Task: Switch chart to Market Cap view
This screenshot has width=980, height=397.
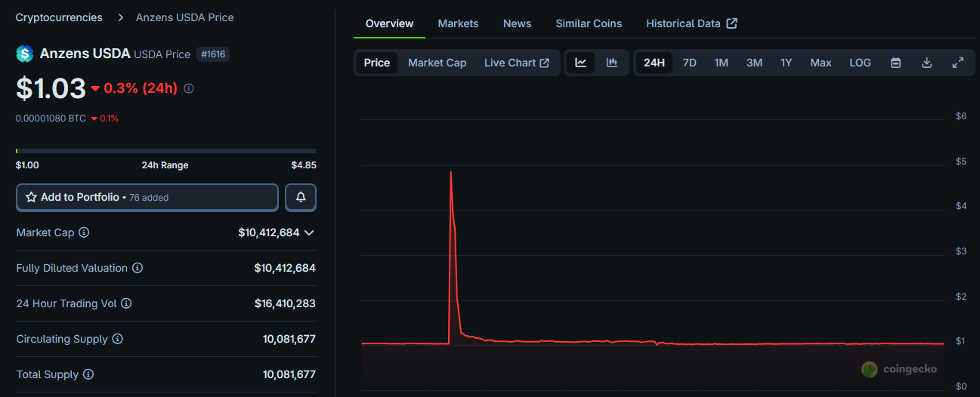Action: pyautogui.click(x=437, y=63)
